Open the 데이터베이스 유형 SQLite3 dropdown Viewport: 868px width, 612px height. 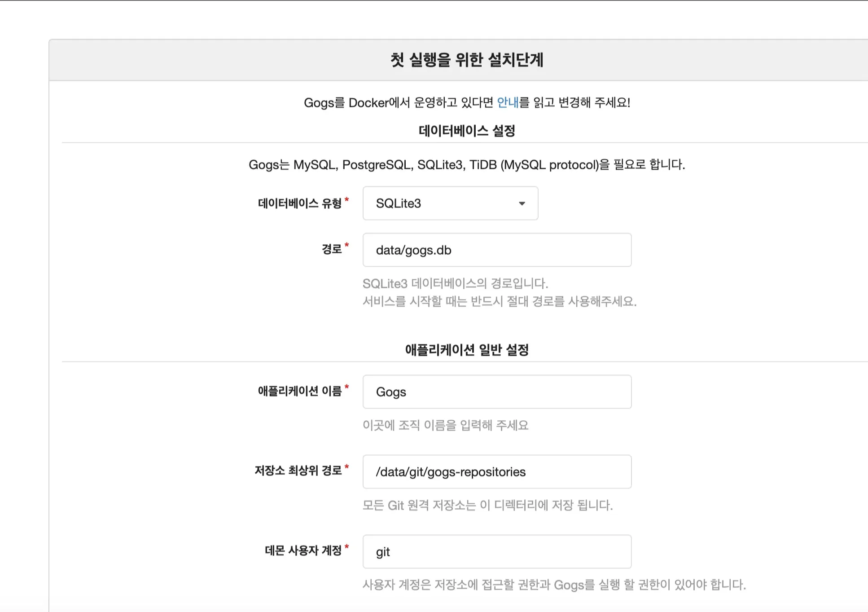pos(450,203)
